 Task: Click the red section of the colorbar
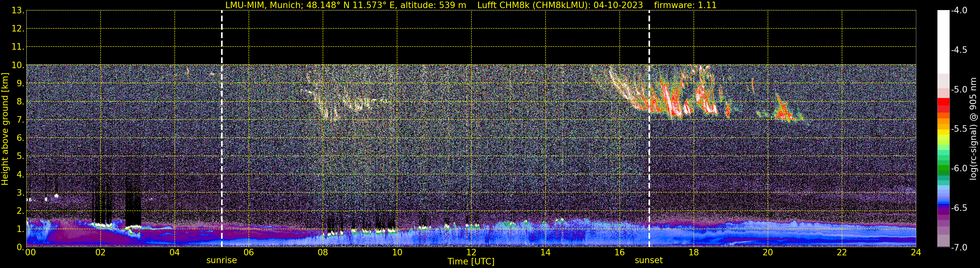[944, 105]
